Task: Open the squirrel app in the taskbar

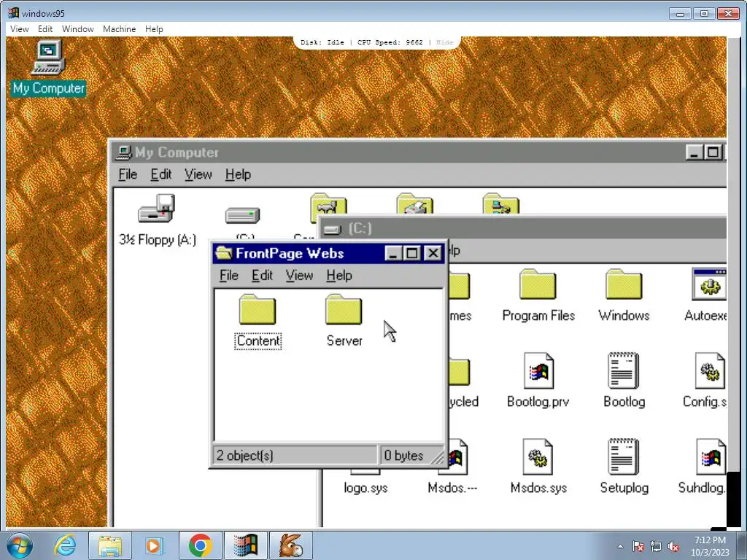Action: [x=290, y=545]
